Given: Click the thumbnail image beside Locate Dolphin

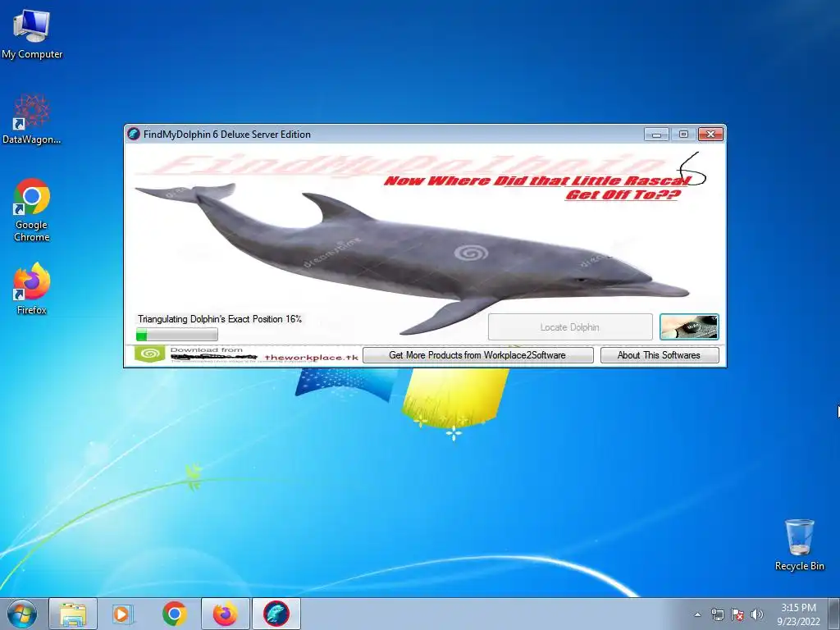Looking at the screenshot, I should click(x=689, y=326).
